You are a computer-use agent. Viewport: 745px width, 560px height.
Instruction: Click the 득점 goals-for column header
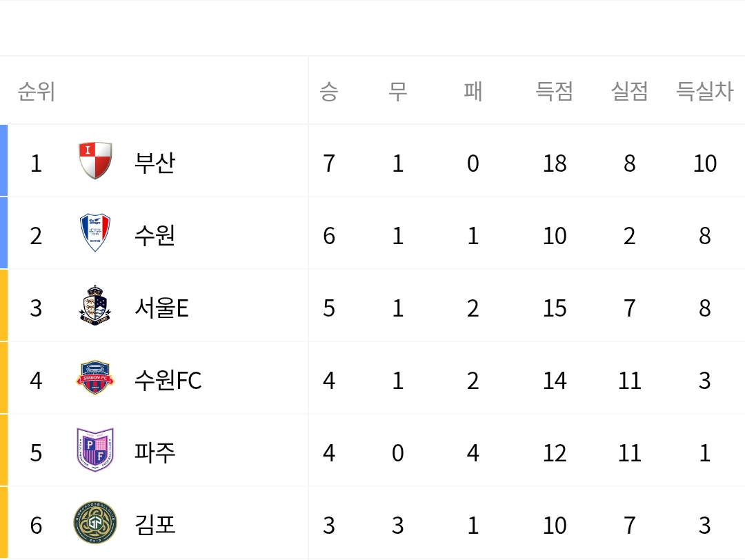click(x=555, y=91)
